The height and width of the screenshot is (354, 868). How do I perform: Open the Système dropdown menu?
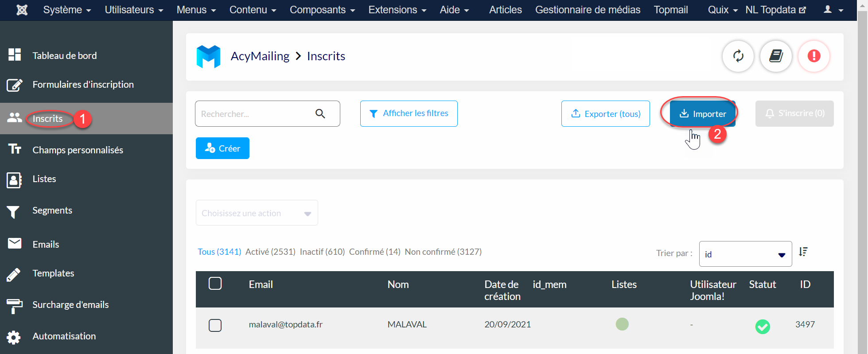(x=67, y=10)
